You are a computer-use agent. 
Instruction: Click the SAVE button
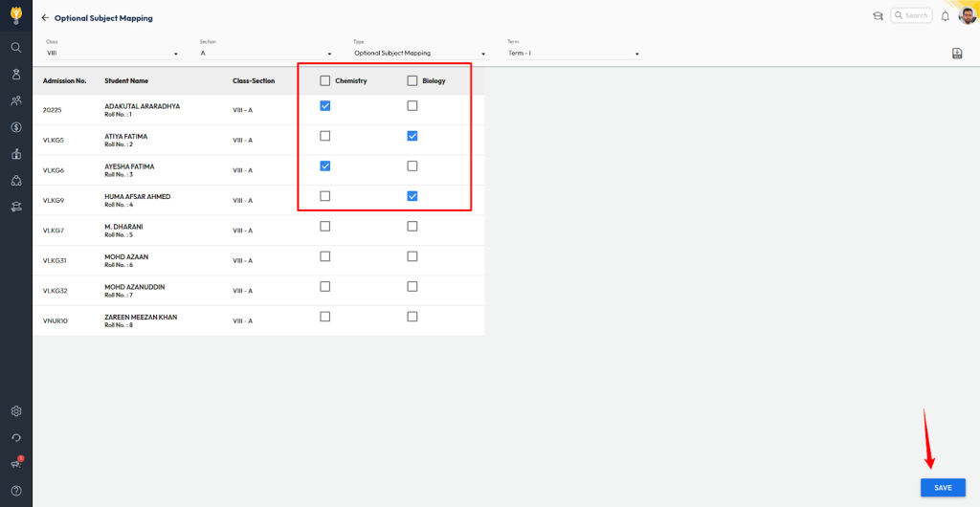943,488
